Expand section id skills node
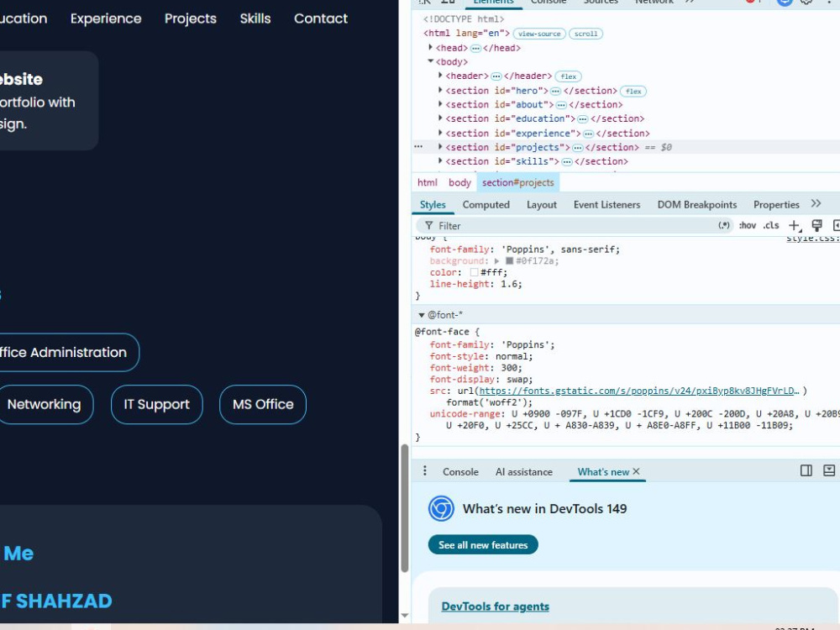 (x=440, y=160)
